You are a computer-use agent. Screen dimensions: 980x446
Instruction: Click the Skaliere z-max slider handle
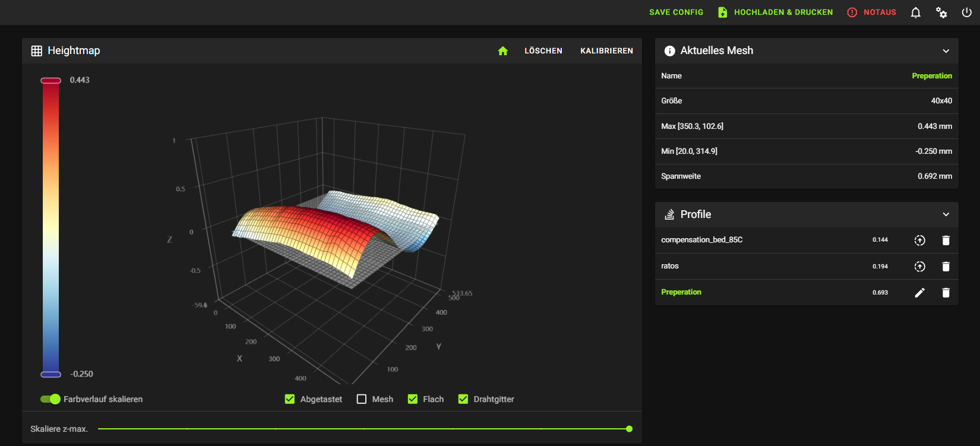(629, 429)
